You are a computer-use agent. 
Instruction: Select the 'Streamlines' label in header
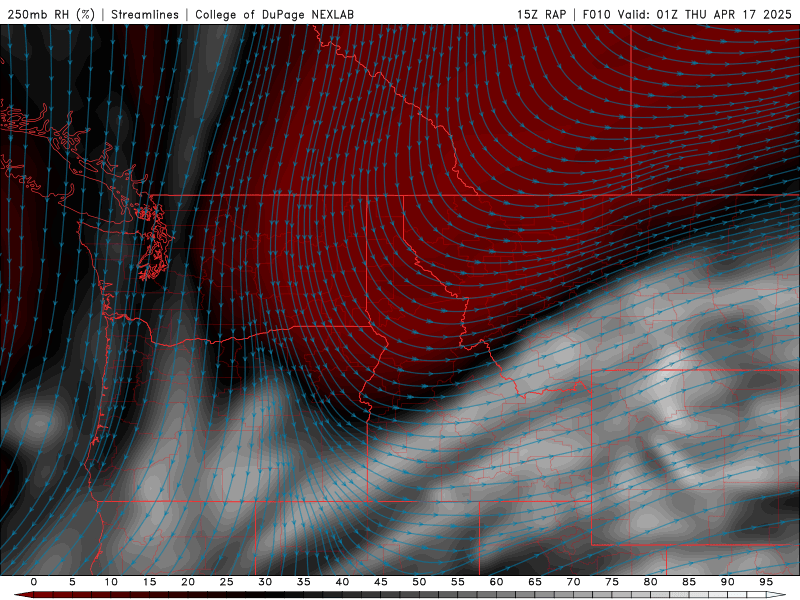coord(145,14)
